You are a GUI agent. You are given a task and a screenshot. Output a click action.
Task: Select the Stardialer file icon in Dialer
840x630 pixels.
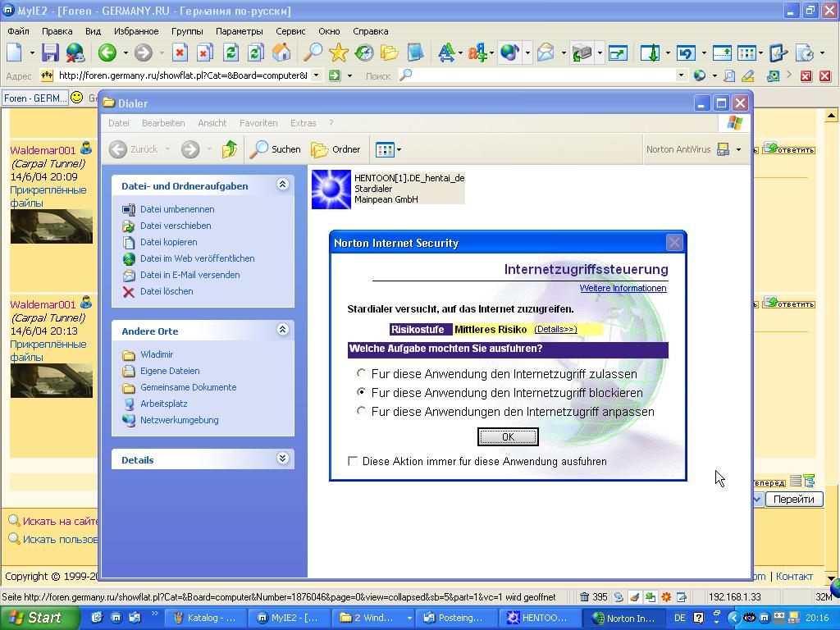331,189
